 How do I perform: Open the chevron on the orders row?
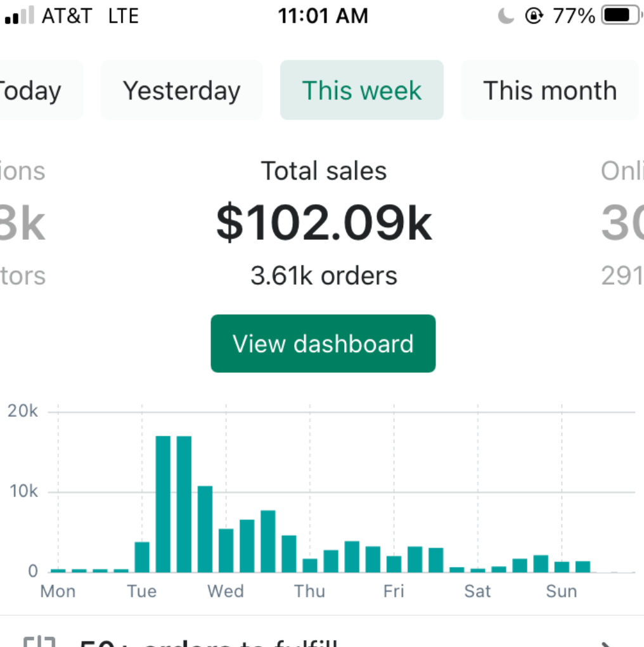[607, 642]
